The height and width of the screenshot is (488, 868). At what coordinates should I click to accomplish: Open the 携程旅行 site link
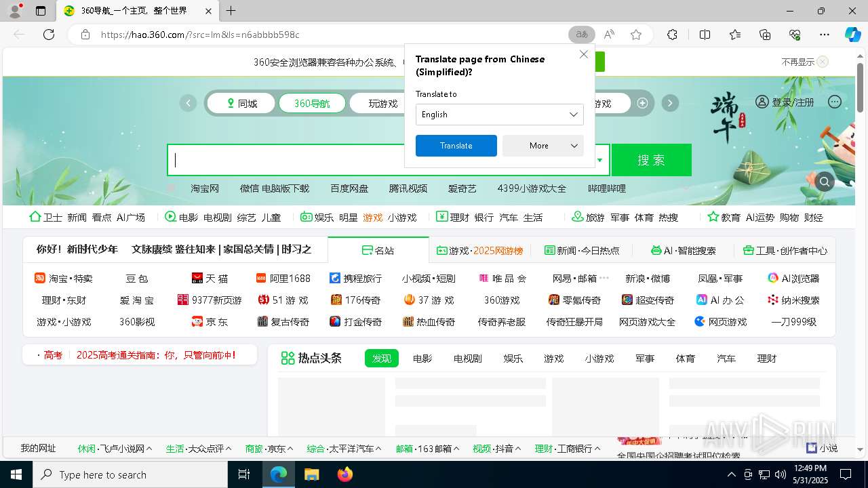point(355,278)
